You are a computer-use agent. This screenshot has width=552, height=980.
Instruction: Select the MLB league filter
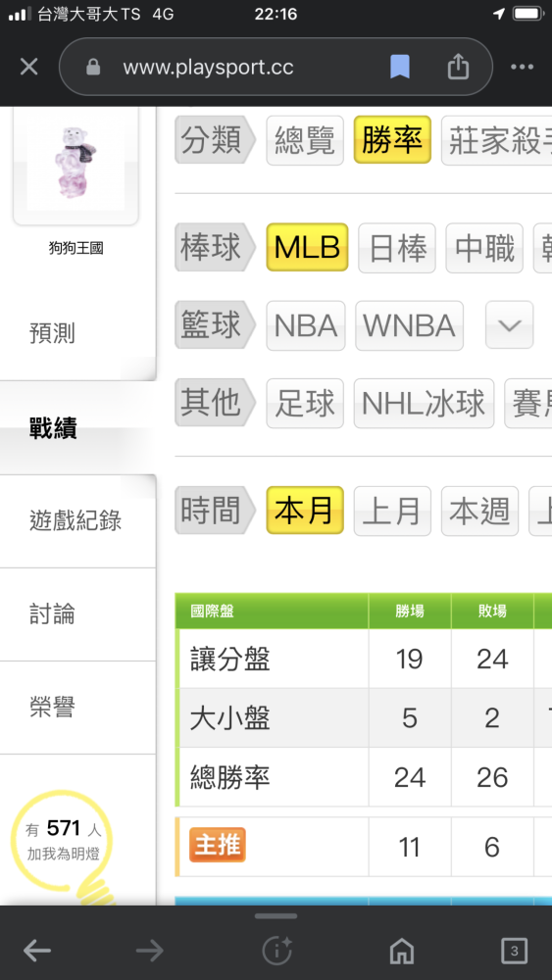(x=307, y=247)
